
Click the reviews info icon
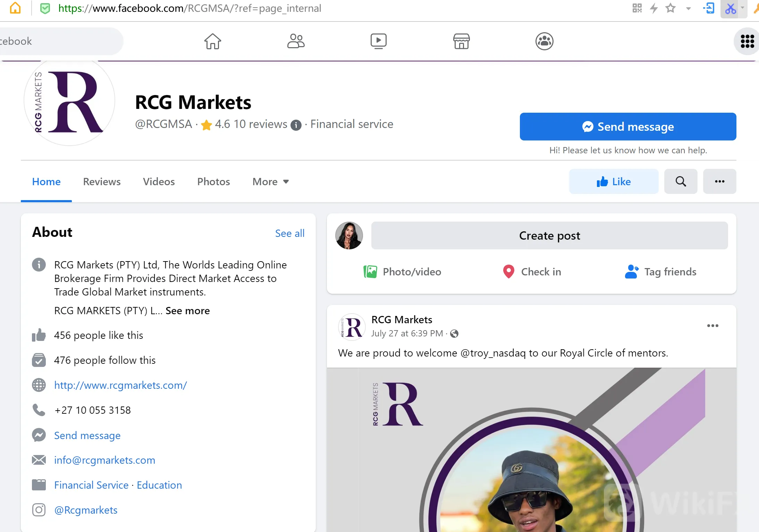296,125
